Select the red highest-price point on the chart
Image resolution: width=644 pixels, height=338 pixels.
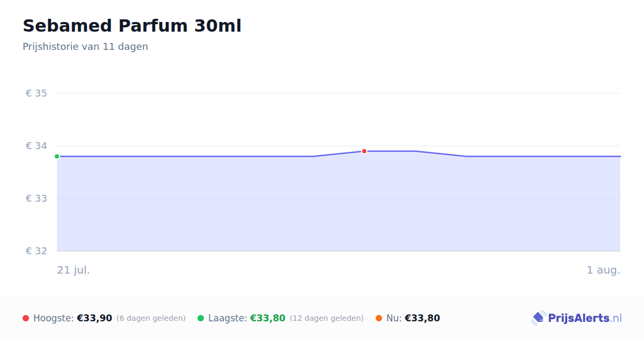click(364, 151)
